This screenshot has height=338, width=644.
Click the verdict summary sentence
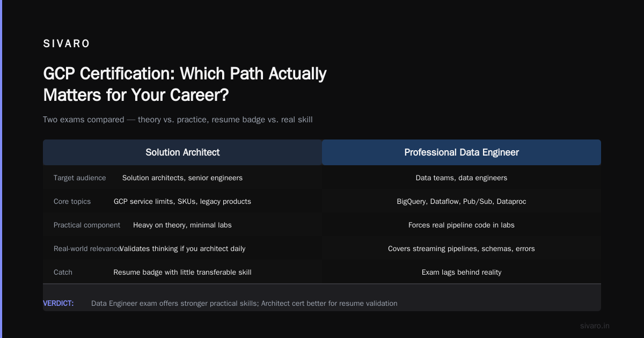tap(244, 303)
